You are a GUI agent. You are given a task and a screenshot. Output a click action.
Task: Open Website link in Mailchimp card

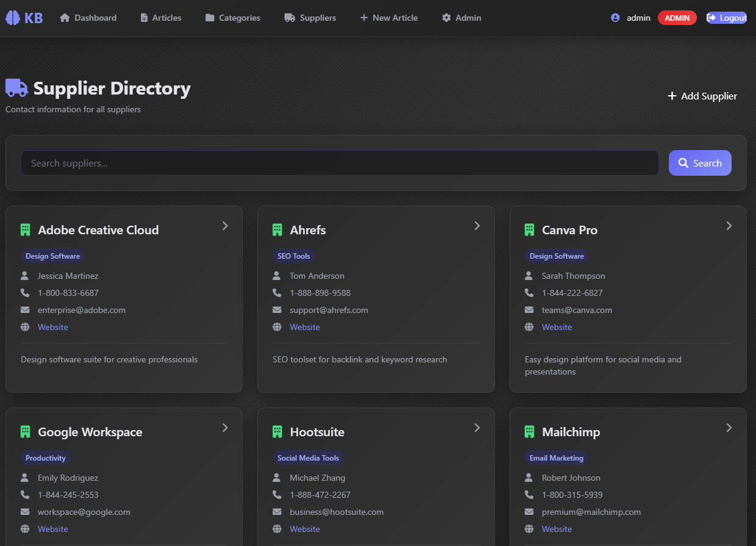557,529
